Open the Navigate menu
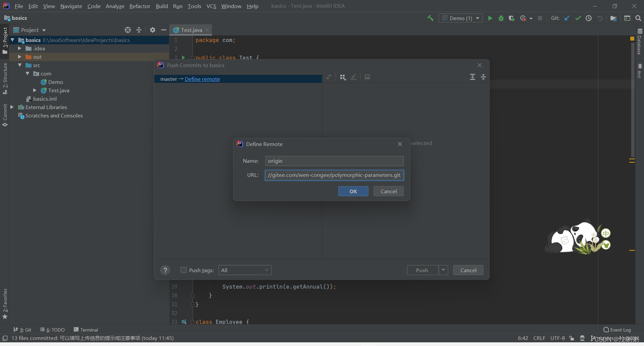This screenshot has height=346, width=644. [x=71, y=6]
